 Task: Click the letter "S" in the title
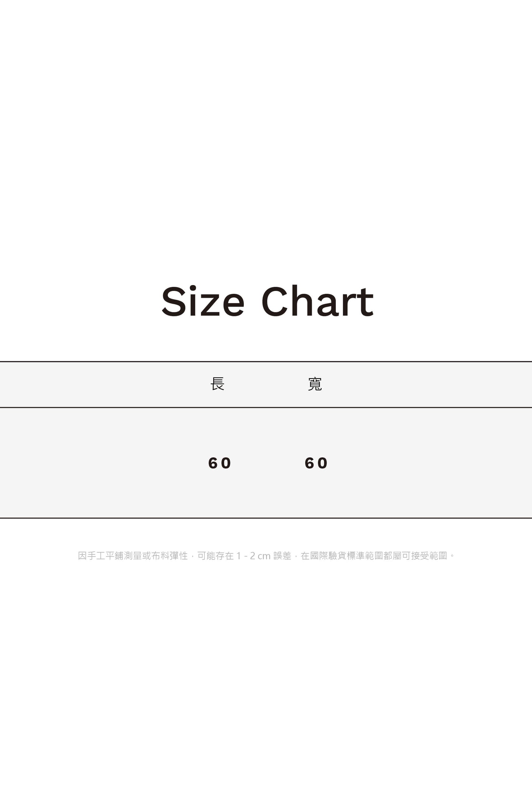[173, 302]
